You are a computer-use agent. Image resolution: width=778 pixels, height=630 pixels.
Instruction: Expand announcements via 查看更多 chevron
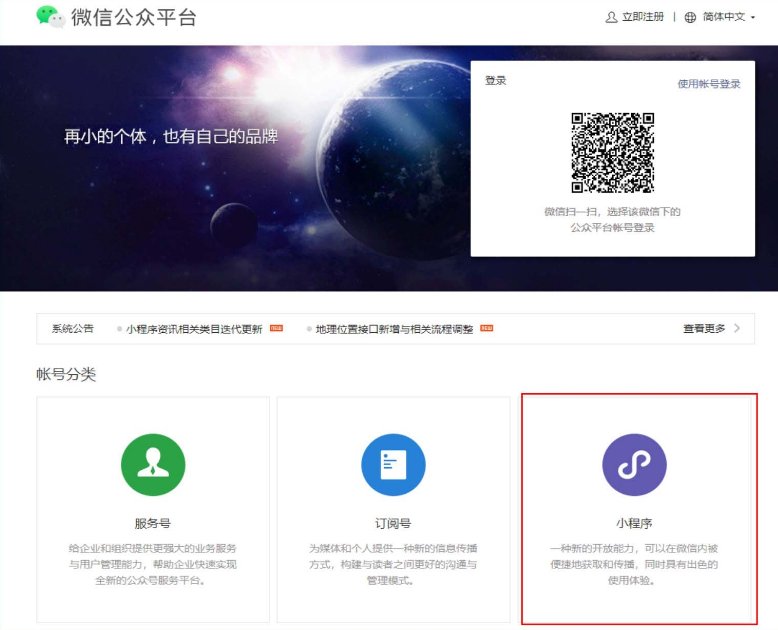737,328
